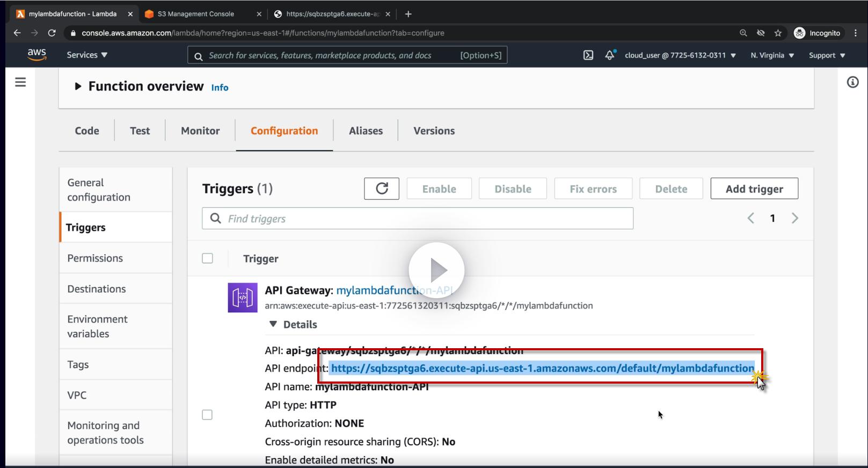This screenshot has height=468, width=868.
Task: Switch to the Code tab
Action: tap(87, 131)
